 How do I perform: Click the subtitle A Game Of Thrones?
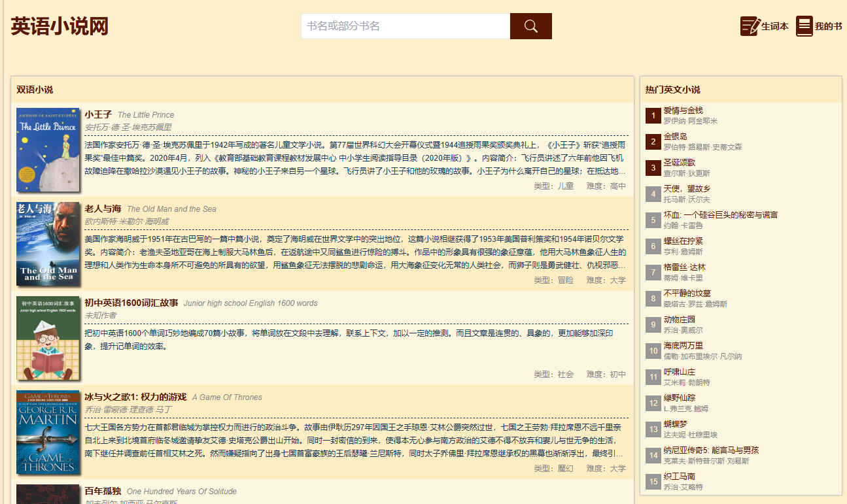227,397
